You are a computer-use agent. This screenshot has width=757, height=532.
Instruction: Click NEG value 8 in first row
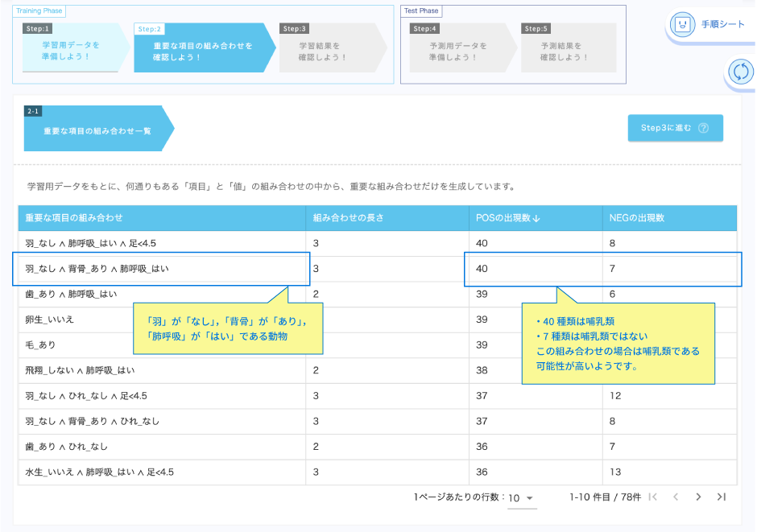(x=612, y=243)
